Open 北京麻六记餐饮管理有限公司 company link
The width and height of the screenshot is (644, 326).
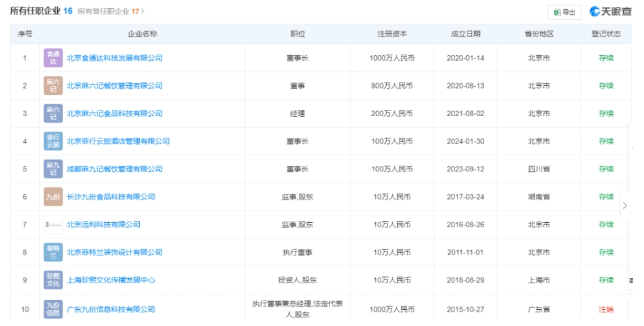114,86
